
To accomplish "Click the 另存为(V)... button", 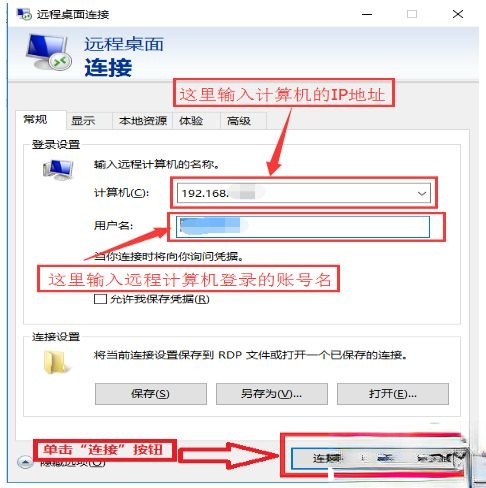I will (x=272, y=394).
